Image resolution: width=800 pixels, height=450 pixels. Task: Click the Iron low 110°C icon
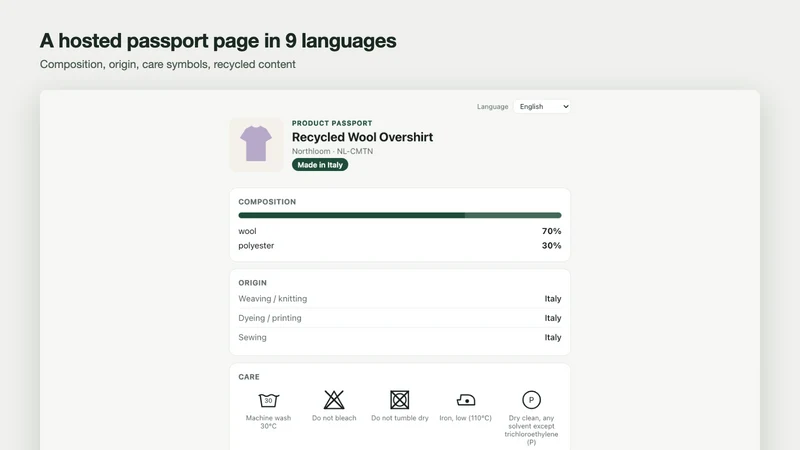pos(466,400)
